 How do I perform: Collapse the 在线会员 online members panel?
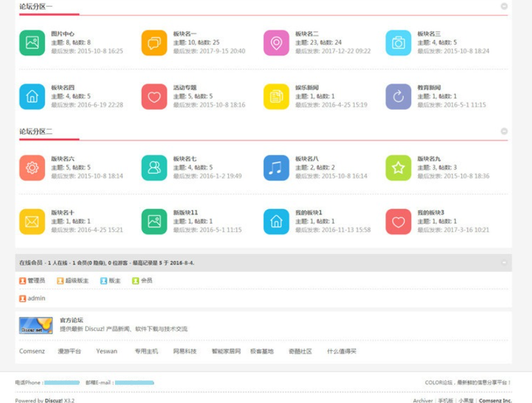click(x=504, y=262)
